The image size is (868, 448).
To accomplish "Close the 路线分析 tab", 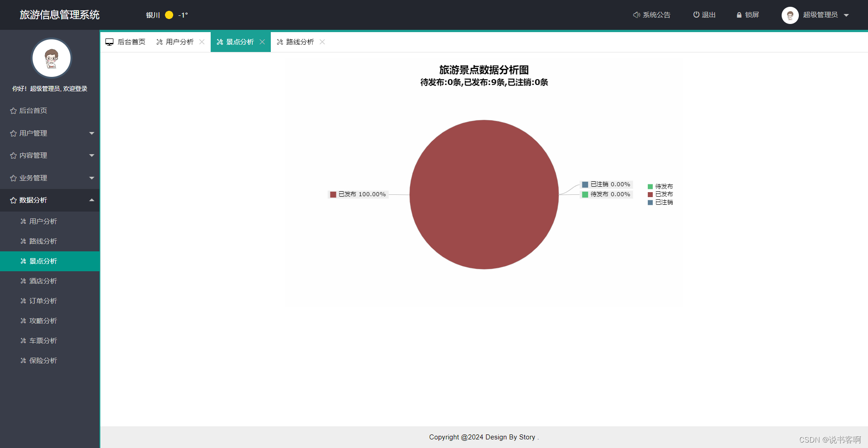I will (x=322, y=42).
